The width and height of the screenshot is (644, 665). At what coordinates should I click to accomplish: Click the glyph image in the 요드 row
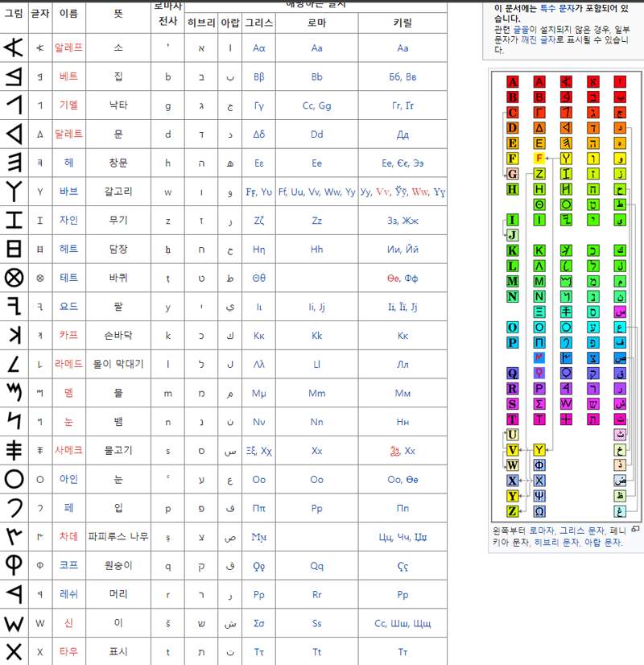tap(14, 306)
